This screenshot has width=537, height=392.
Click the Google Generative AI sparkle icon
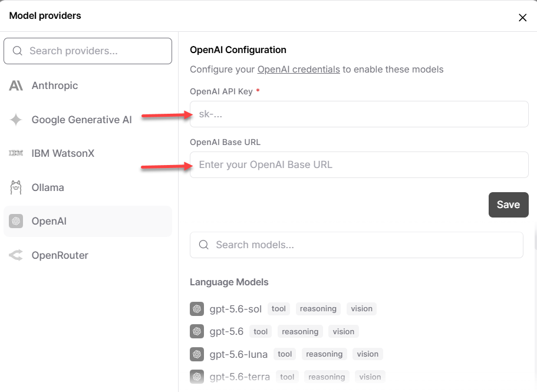16,120
